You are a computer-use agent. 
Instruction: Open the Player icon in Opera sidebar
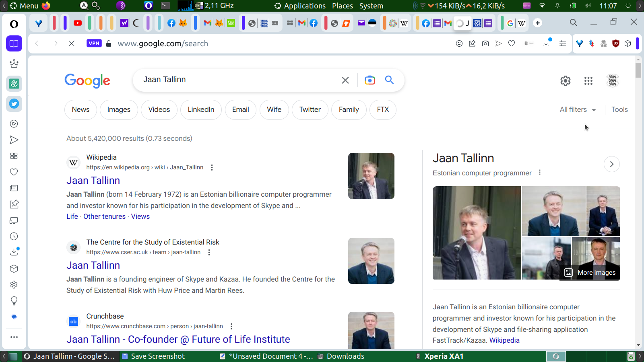click(x=14, y=124)
